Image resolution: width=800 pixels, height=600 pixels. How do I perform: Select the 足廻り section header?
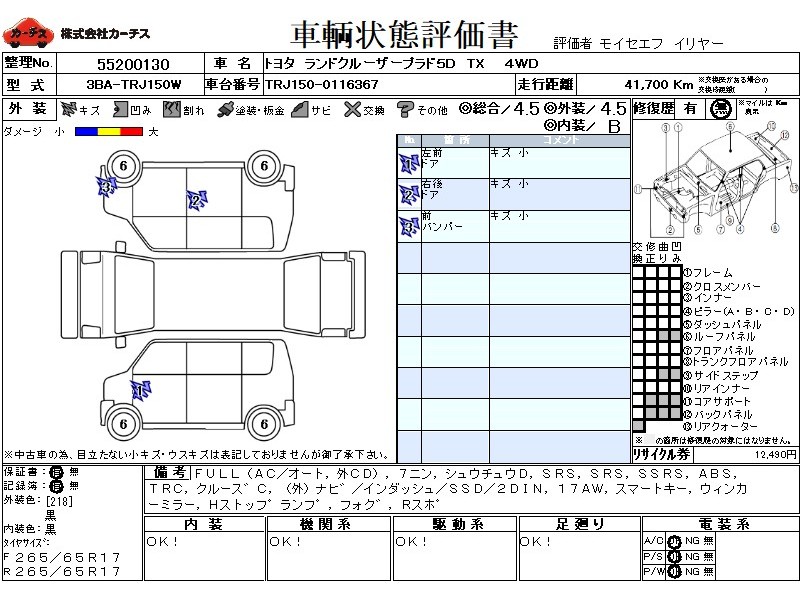point(580,524)
